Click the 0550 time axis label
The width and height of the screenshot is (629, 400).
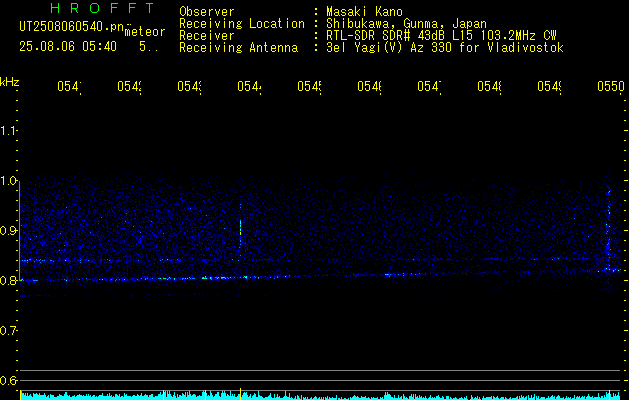611,86
